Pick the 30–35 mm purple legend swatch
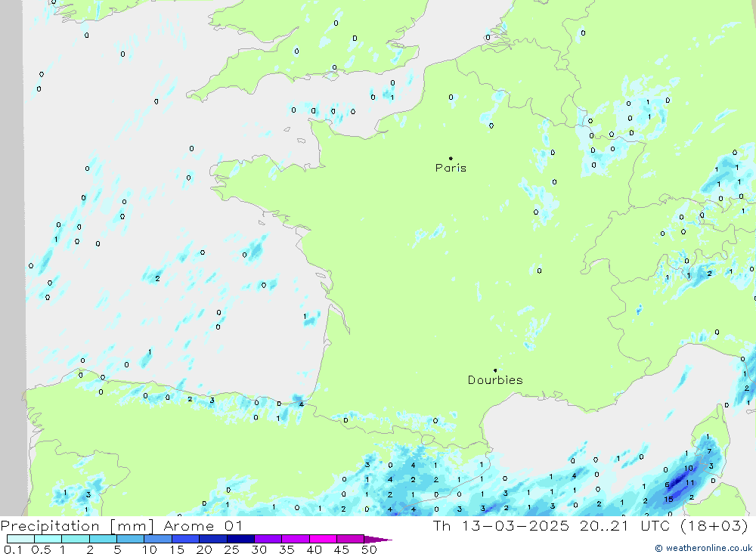The image size is (756, 554). (268, 539)
